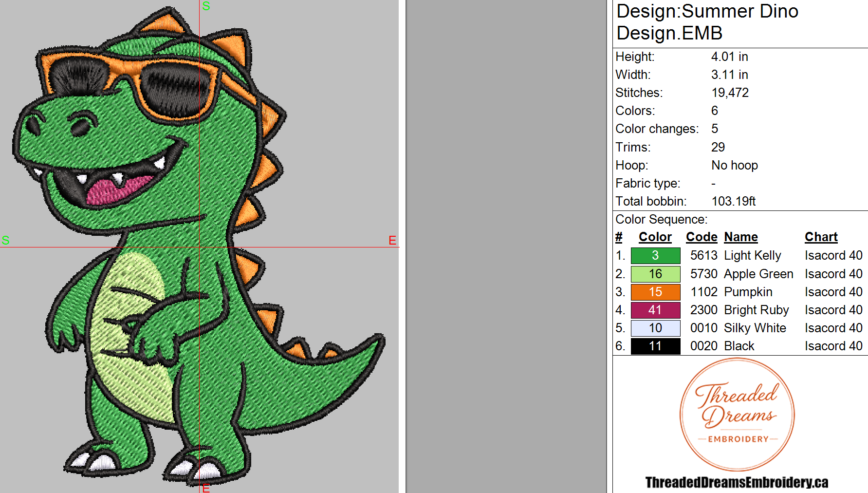Click Isacord 40 in the Light Kelly row

click(x=833, y=256)
